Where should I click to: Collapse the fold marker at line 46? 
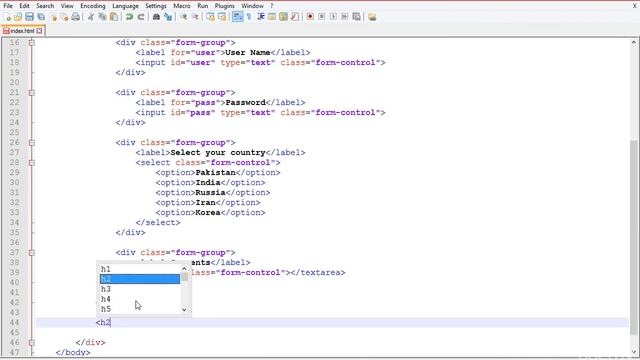[32, 342]
